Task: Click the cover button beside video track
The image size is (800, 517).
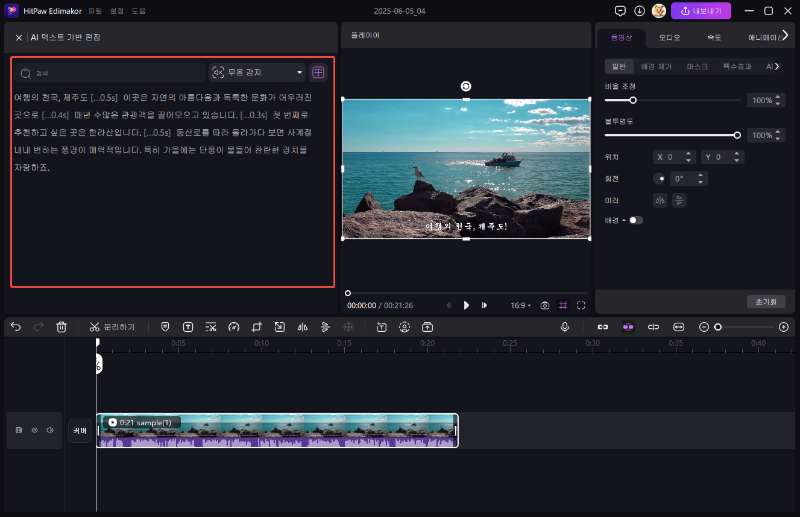Action: [x=80, y=430]
